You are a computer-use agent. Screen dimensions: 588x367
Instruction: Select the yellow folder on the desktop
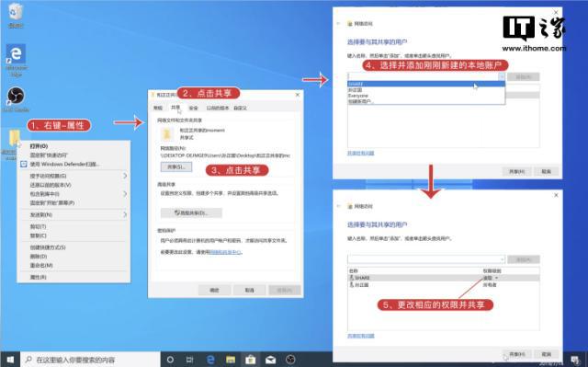[14, 138]
